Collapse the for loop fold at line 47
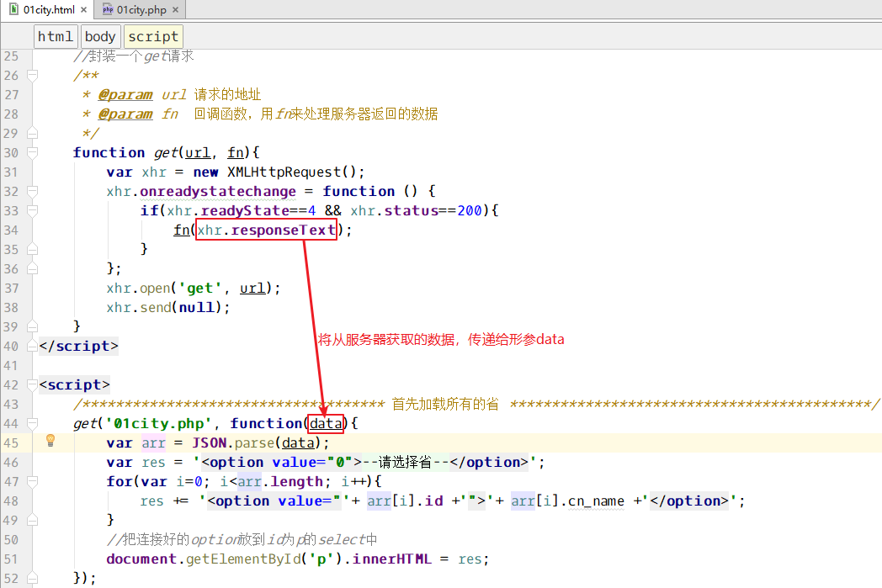 [x=33, y=481]
